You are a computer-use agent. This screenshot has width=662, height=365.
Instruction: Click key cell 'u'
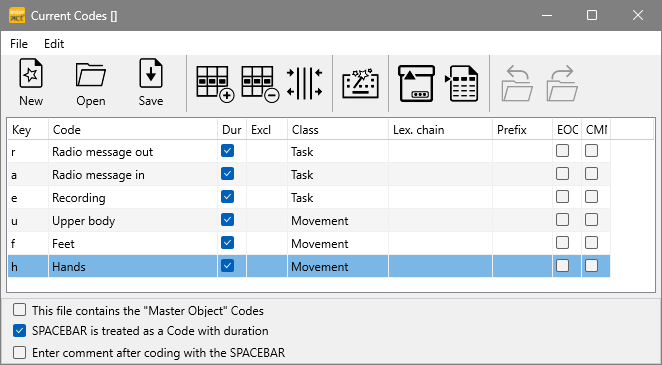pos(28,220)
